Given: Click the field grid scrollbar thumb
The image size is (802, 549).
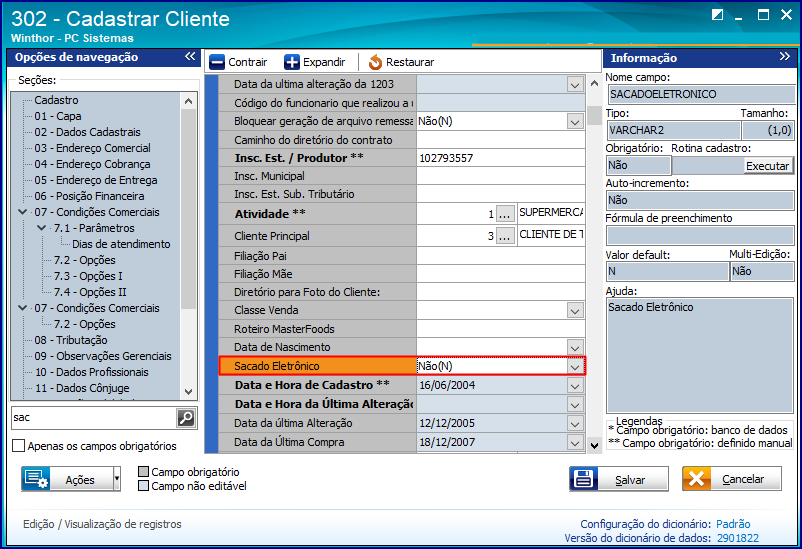Looking at the screenshot, I should point(594,115).
